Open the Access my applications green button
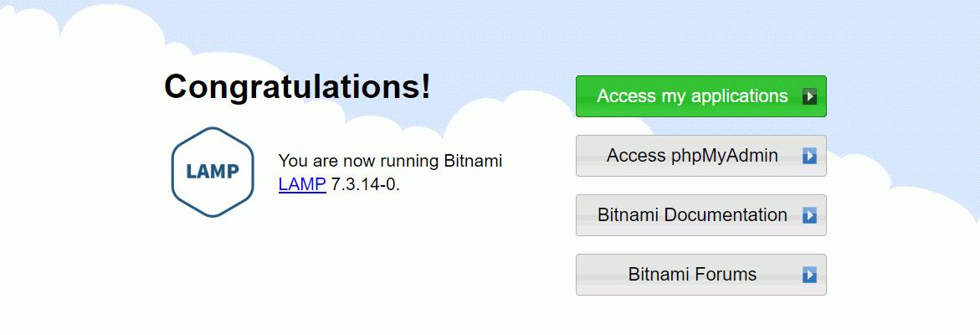 700,96
